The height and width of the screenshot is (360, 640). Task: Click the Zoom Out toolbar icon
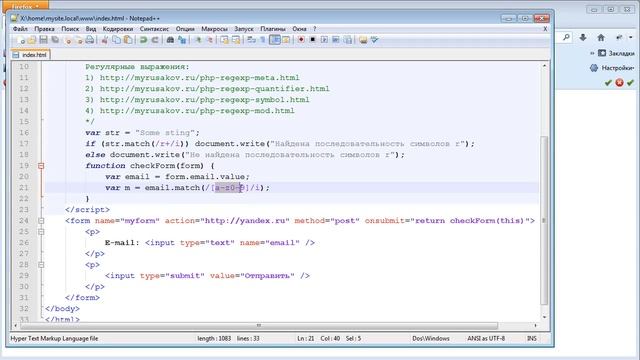coord(211,40)
